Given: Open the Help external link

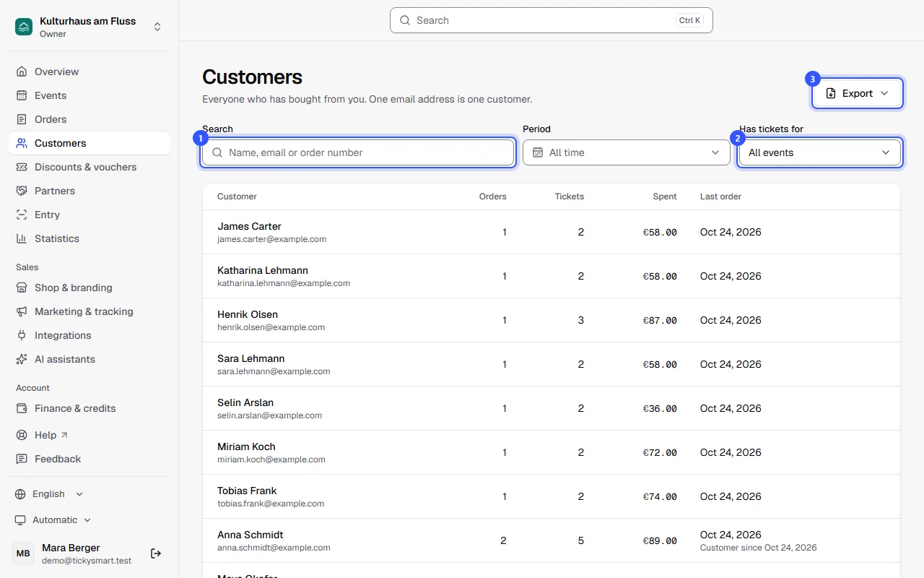Looking at the screenshot, I should tap(90, 435).
